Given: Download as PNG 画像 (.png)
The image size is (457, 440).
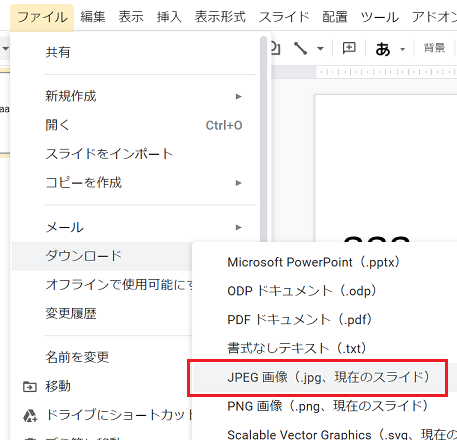Looking at the screenshot, I should tap(324, 406).
